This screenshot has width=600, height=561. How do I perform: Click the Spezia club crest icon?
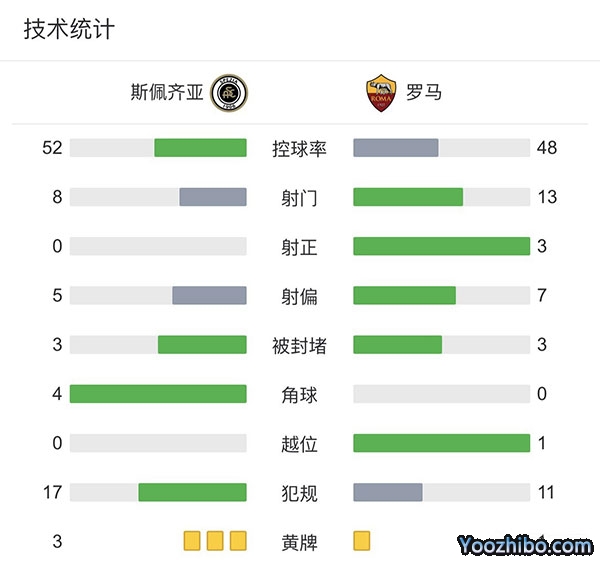[x=232, y=93]
